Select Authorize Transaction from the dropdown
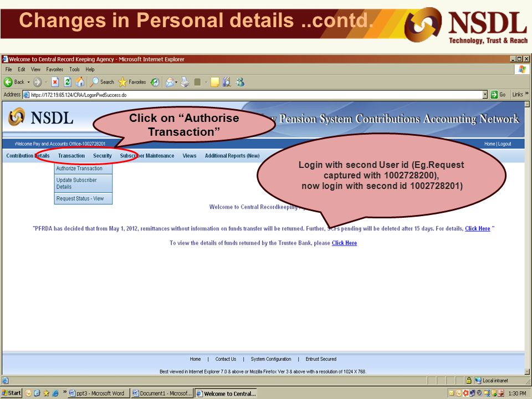This screenshot has width=532, height=399. (83, 168)
